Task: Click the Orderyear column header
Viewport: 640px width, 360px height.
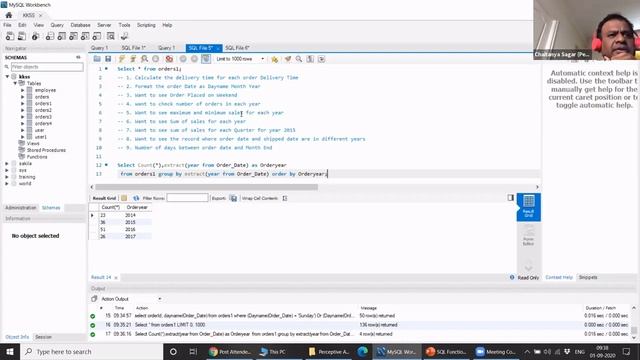Action: coord(137,207)
